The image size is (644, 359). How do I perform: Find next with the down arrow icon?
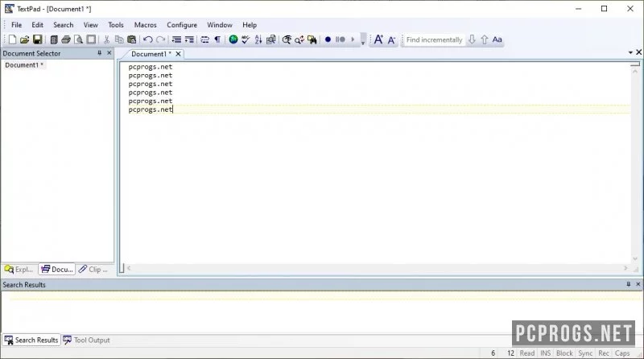(472, 39)
